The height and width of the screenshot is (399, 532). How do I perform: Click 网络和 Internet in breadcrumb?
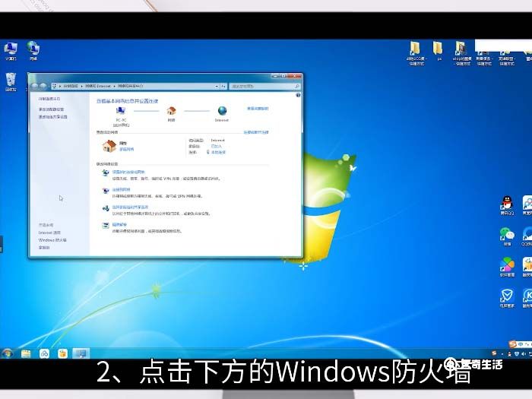click(x=98, y=86)
